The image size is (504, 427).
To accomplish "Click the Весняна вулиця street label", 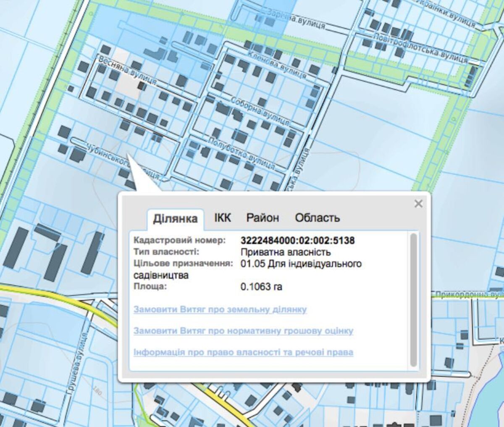I will pos(127,71).
